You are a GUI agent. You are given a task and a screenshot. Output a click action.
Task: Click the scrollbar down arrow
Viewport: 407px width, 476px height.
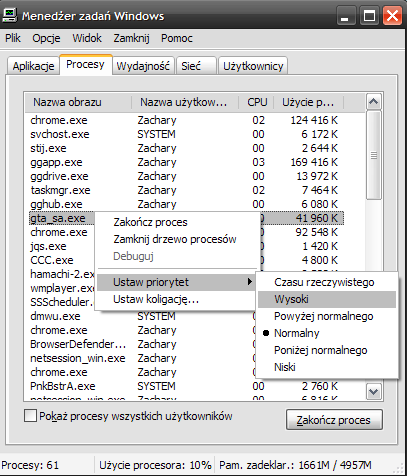click(x=373, y=391)
